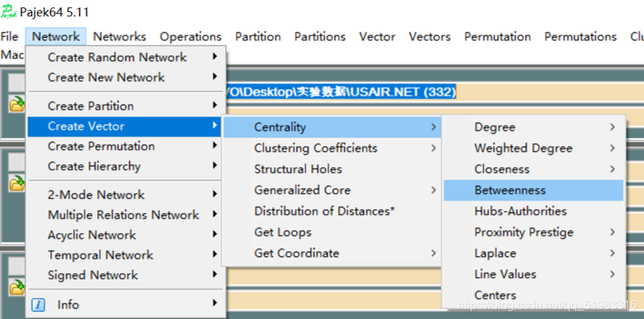
Task: Open the Vector menu
Action: click(x=377, y=37)
